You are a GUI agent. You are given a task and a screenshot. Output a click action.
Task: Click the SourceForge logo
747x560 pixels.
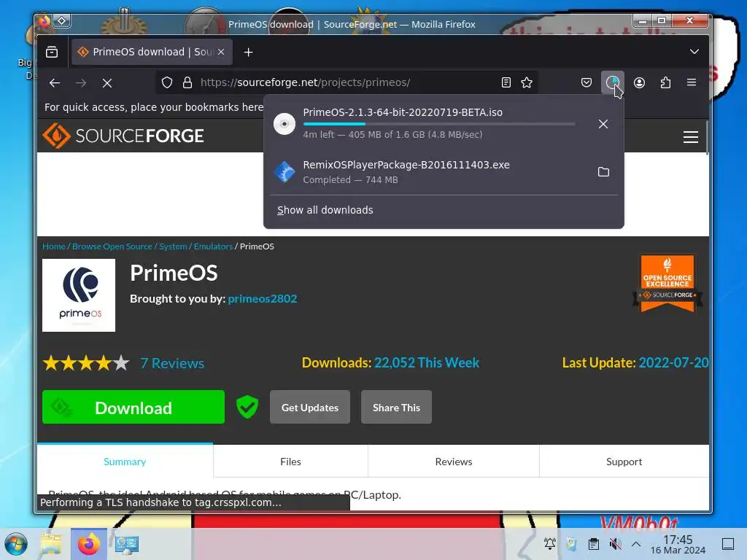[123, 136]
